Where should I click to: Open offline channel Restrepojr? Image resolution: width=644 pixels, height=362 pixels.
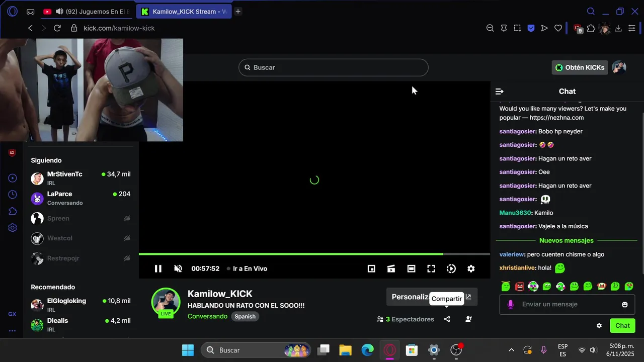[80, 258]
